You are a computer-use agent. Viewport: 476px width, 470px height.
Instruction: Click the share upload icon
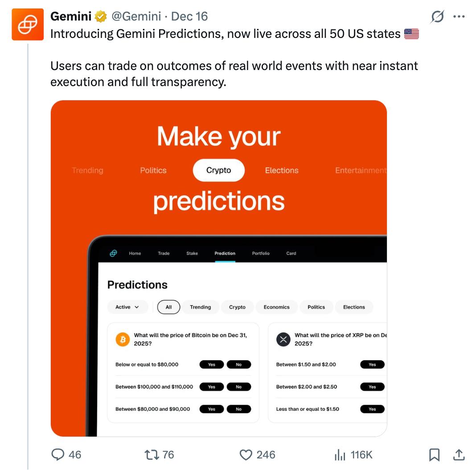(x=459, y=454)
